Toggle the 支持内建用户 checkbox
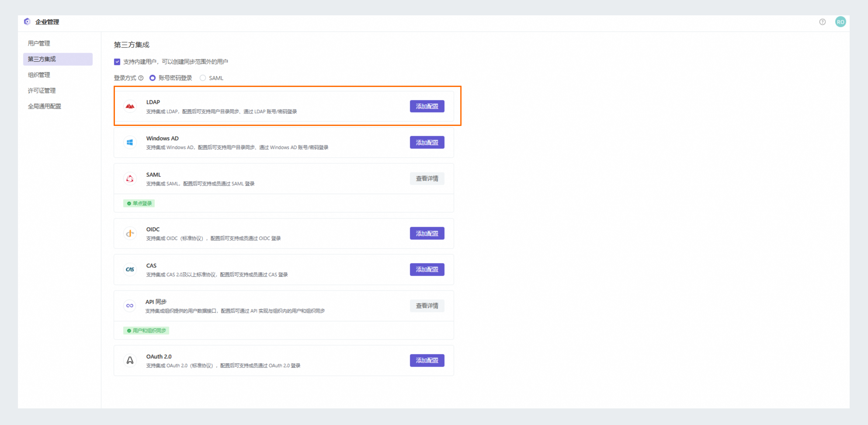Screen dimensions: 868x425 tap(117, 62)
